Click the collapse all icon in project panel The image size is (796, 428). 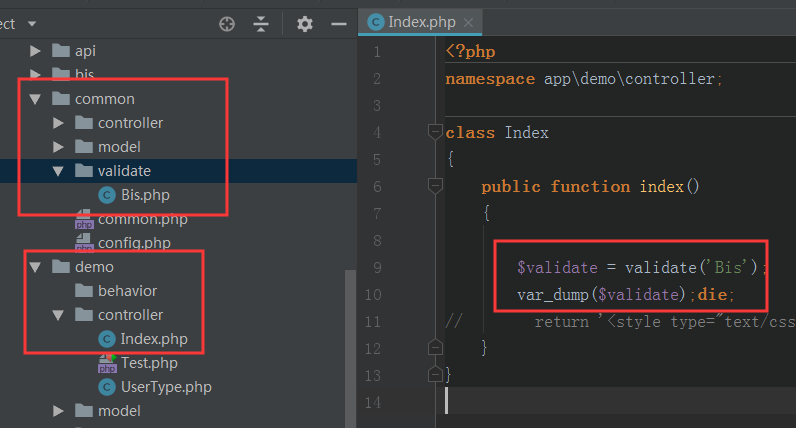tap(261, 23)
